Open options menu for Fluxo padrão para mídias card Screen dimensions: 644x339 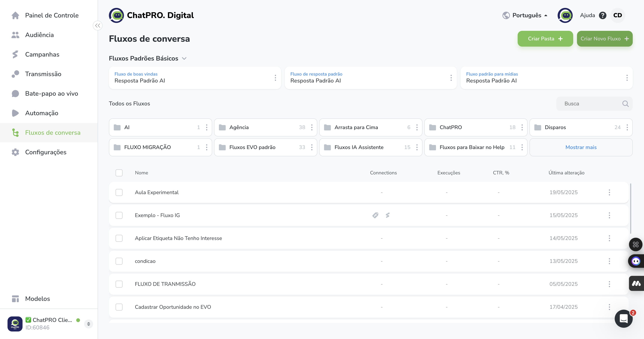(627, 78)
